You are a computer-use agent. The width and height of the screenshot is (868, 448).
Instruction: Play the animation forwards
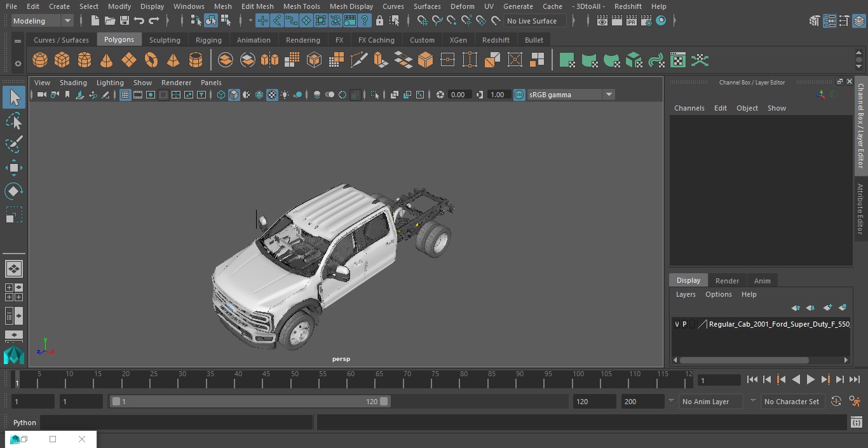tap(810, 379)
